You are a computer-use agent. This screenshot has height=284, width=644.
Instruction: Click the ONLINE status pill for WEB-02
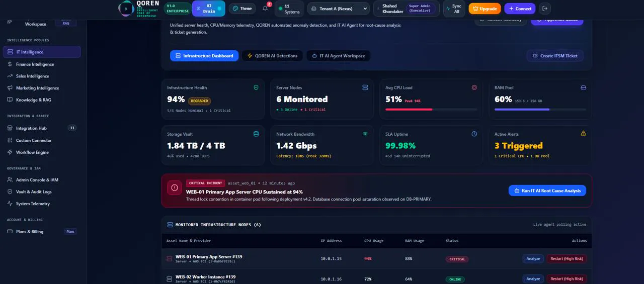click(455, 279)
